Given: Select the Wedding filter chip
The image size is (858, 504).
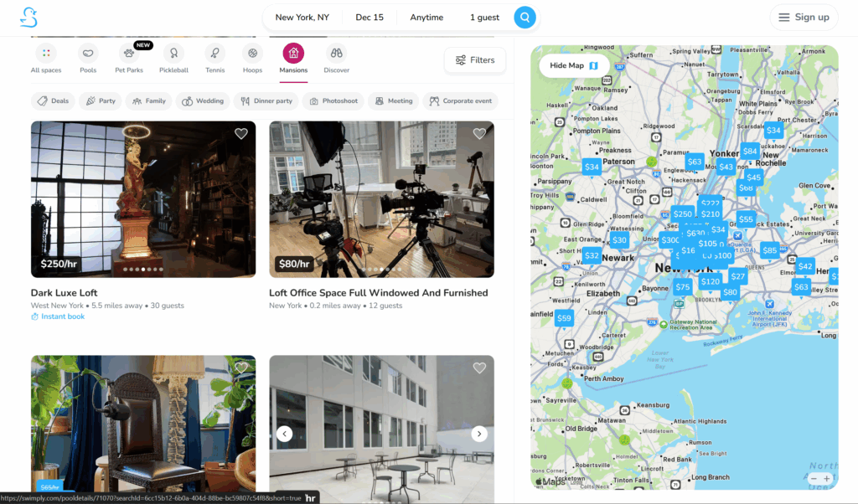Looking at the screenshot, I should point(203,101).
